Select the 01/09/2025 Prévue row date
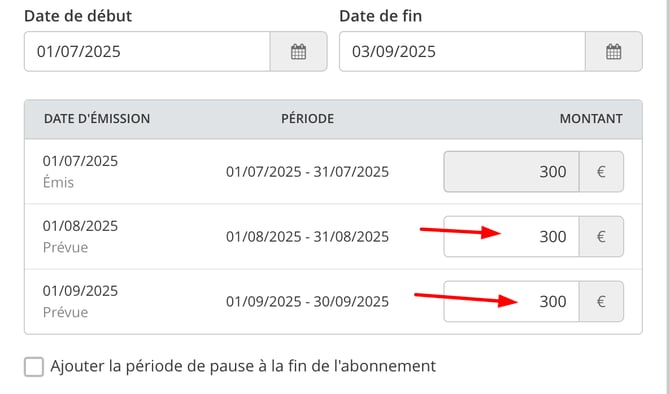Viewport: 670px width, 394px height. [80, 291]
